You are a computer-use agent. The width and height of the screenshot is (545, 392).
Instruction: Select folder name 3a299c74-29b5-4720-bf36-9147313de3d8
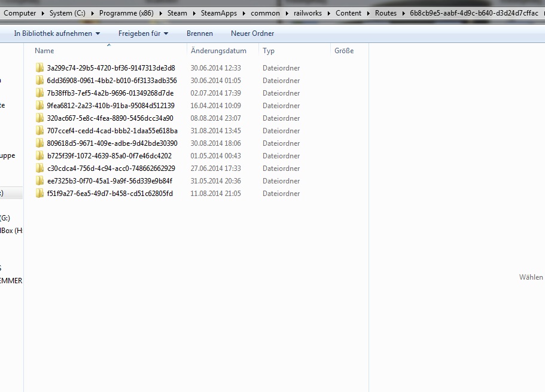111,68
